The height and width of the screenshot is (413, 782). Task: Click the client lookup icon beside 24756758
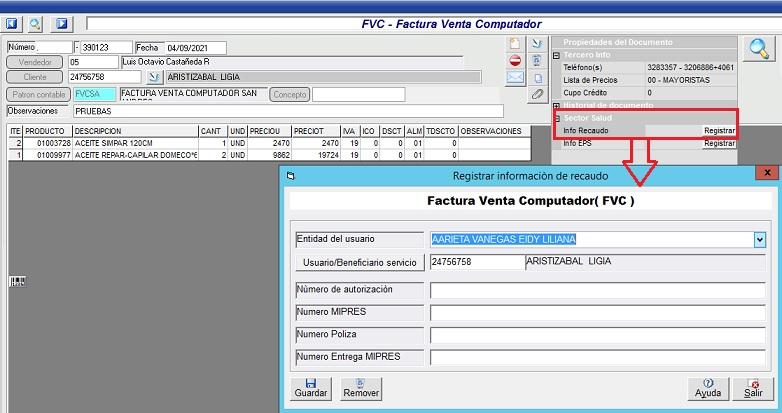155,76
